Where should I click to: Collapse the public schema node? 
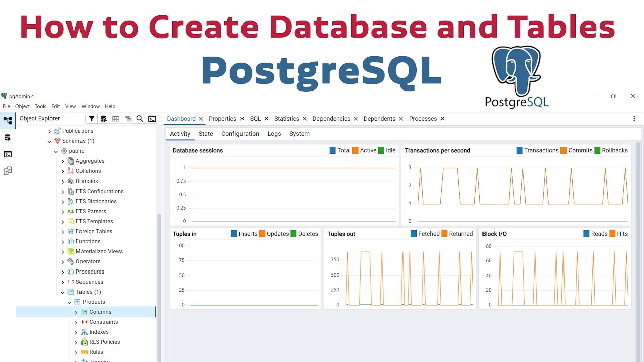pos(56,151)
